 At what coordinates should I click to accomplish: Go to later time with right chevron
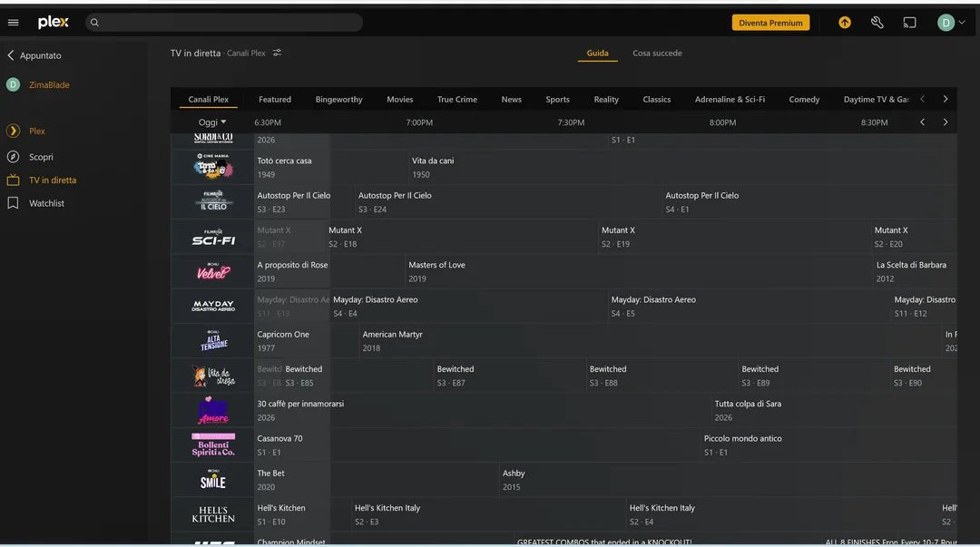(945, 122)
